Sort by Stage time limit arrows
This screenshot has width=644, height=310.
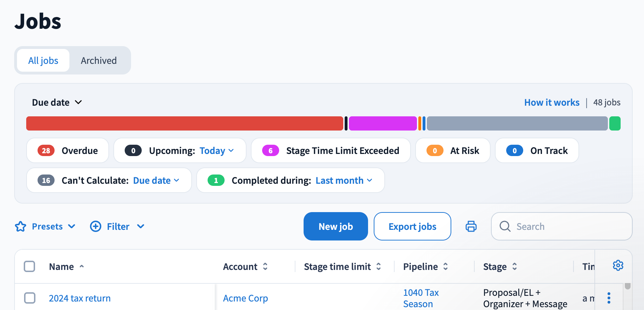click(379, 266)
